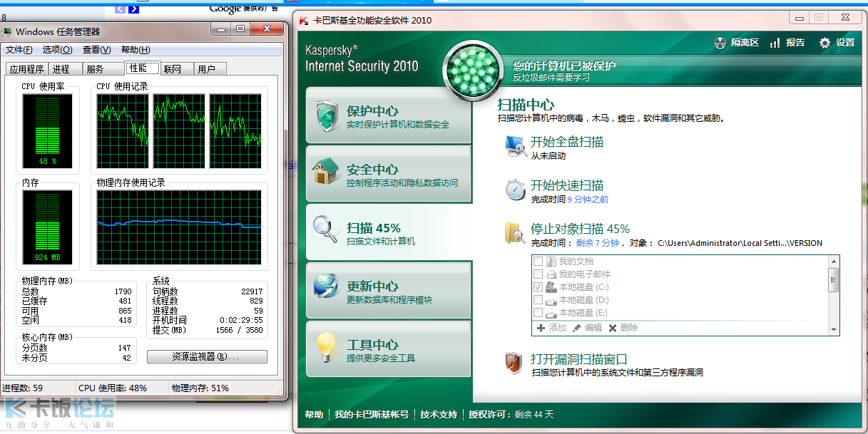Click the Kaspersky title bar logo icon

tap(304, 21)
